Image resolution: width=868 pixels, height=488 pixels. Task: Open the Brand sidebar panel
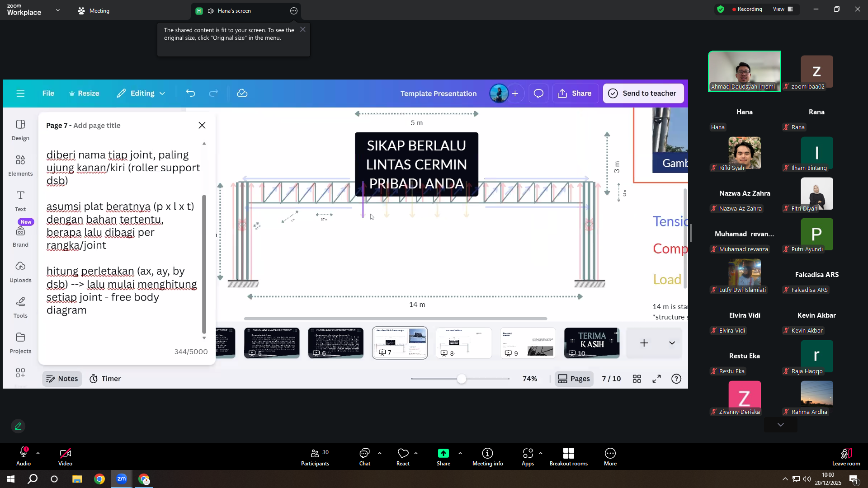point(20,237)
